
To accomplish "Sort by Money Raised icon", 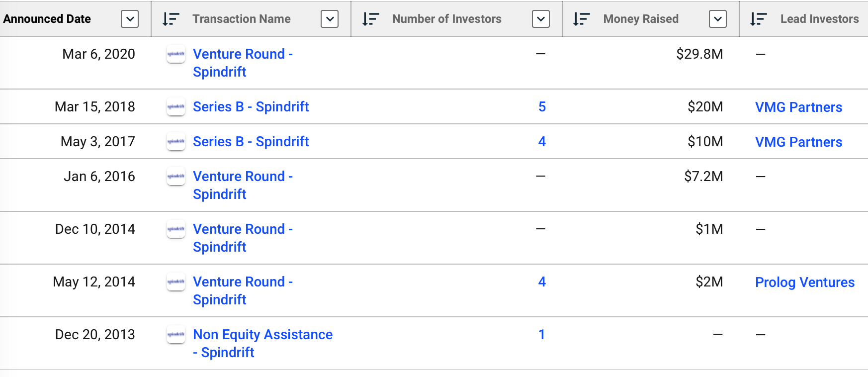I will coord(581,19).
